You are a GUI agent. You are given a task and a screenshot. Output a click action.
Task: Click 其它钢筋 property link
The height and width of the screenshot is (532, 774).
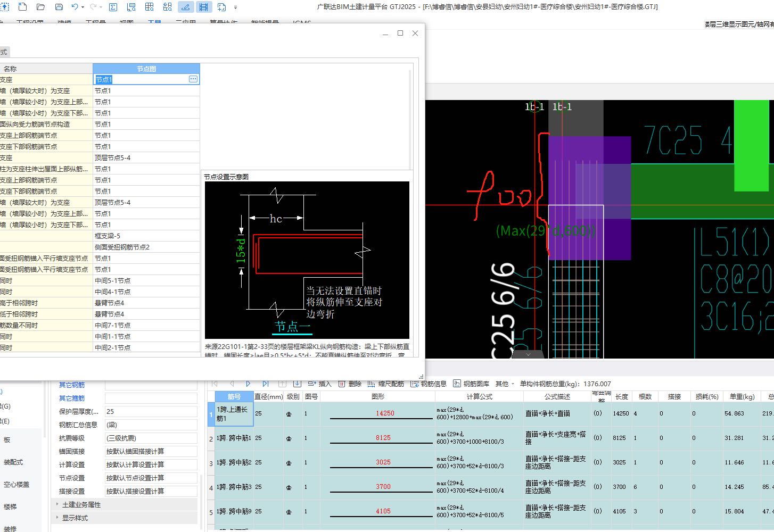72,385
